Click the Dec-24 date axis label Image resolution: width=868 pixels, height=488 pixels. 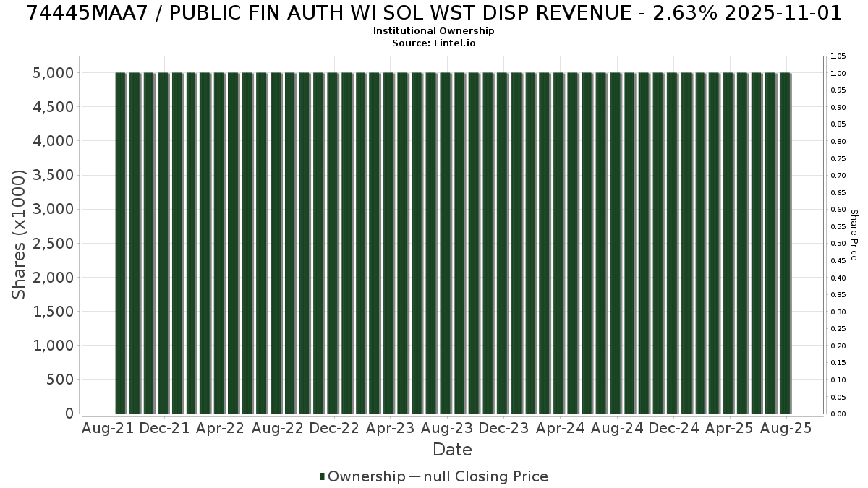point(673,428)
